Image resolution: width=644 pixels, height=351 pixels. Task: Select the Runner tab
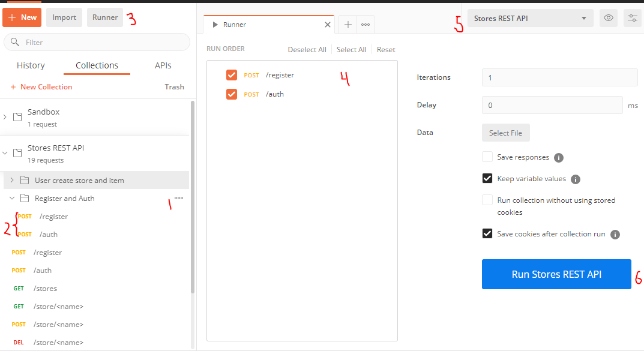pos(269,25)
